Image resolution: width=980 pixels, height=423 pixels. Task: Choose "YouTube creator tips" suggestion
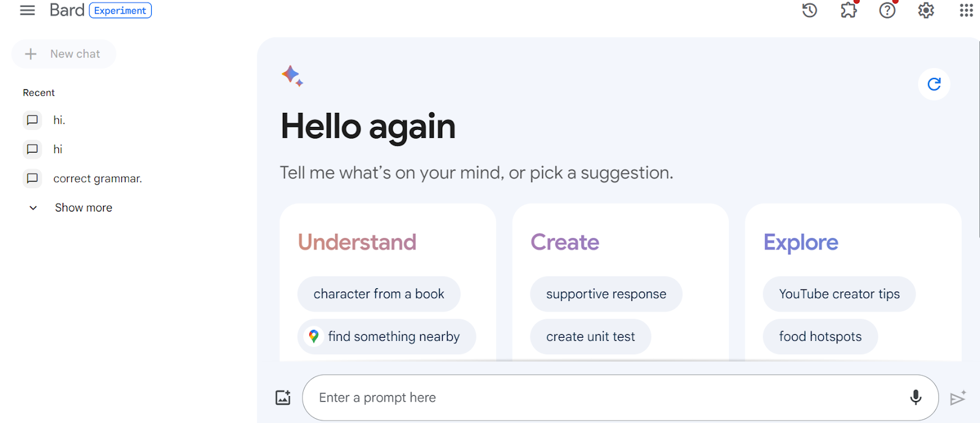[x=839, y=294]
